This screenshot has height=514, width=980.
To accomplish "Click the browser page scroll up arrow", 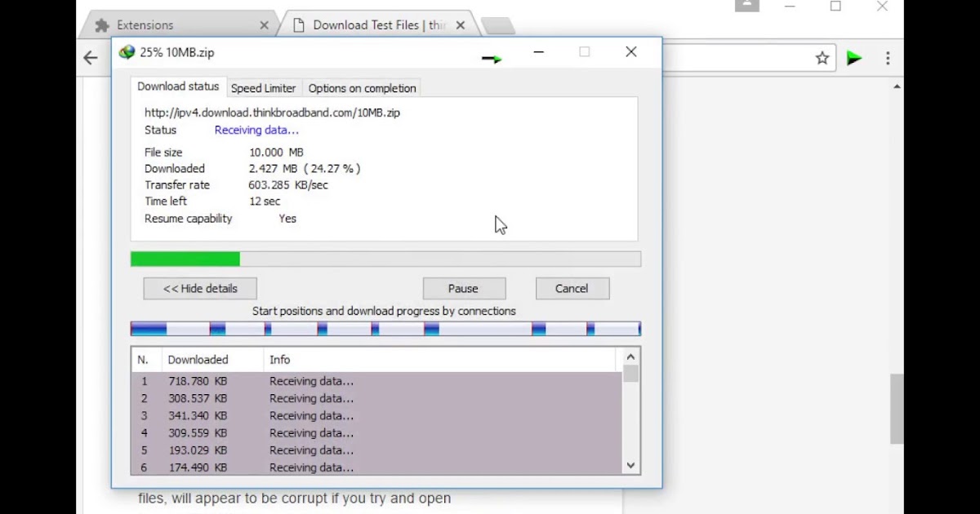I will coord(897,86).
